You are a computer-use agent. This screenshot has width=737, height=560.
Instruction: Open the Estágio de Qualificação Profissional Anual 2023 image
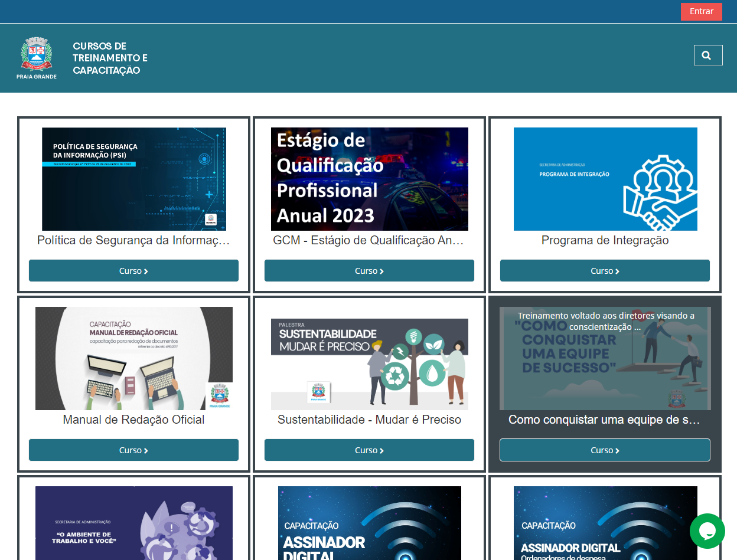pyautogui.click(x=369, y=179)
